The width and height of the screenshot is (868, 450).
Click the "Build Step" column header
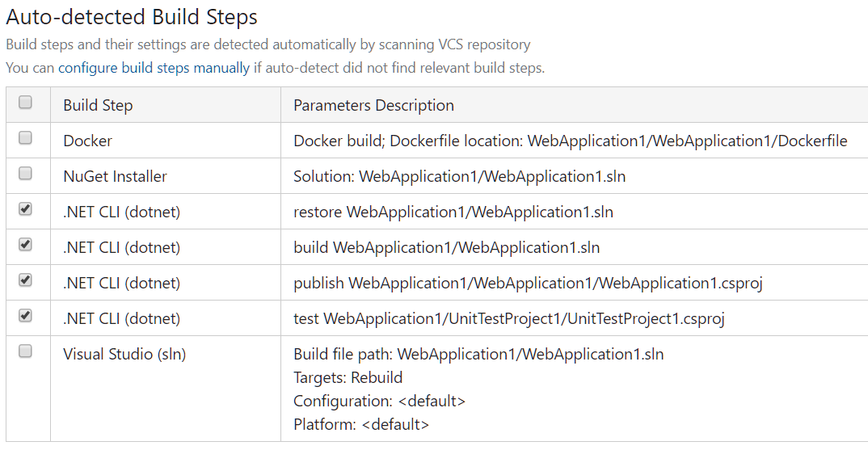(98, 105)
